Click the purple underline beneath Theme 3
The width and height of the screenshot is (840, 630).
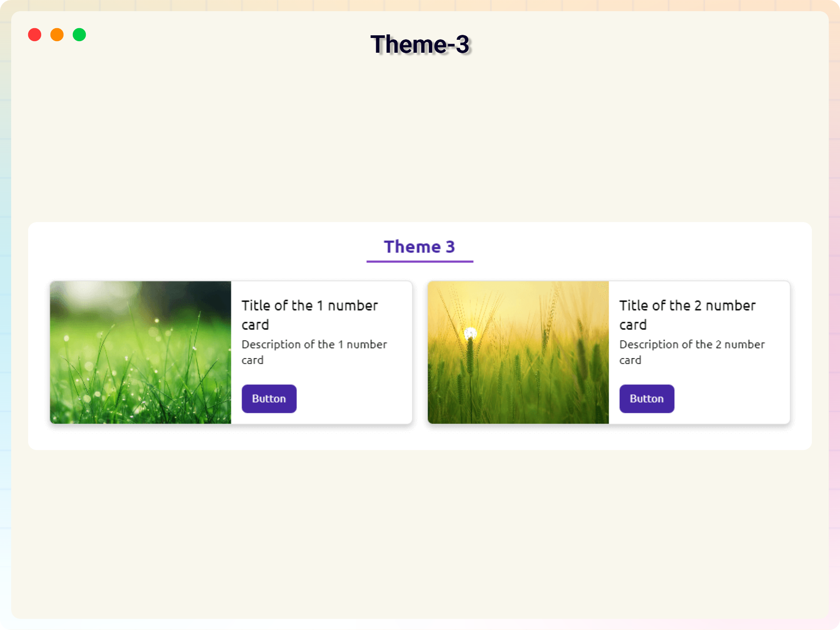420,261
